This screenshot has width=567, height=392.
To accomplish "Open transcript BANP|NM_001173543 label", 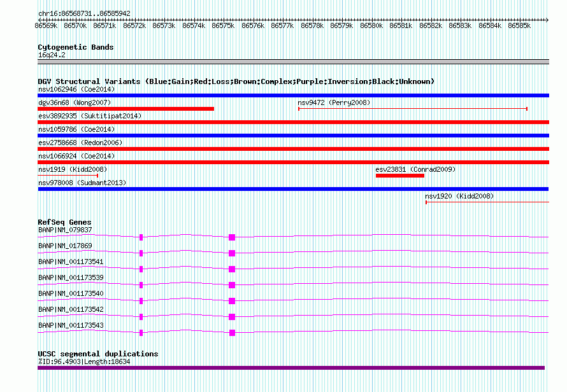I will click(x=71, y=325).
